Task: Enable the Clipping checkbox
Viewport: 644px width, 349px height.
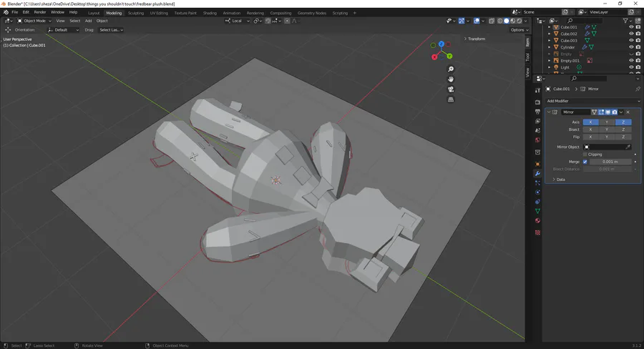Action: click(585, 154)
